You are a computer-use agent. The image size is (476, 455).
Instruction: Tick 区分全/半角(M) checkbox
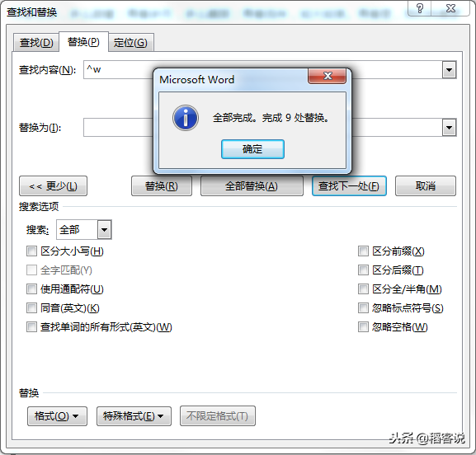point(363,289)
